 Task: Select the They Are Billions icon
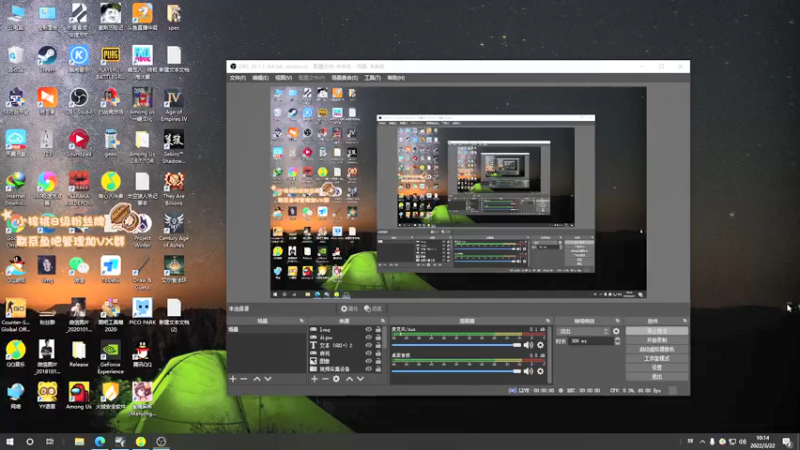tap(173, 189)
